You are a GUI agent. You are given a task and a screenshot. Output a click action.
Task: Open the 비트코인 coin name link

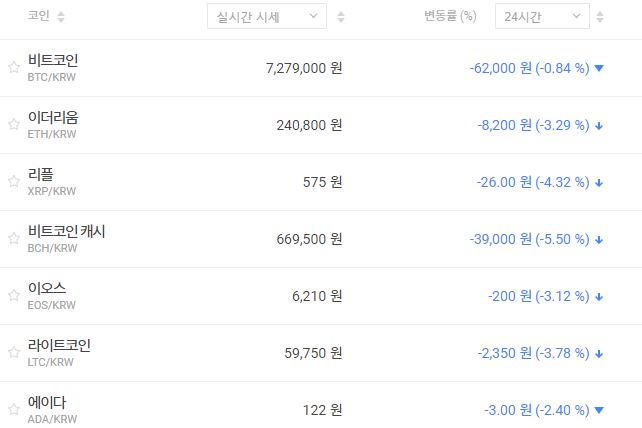[x=53, y=61]
